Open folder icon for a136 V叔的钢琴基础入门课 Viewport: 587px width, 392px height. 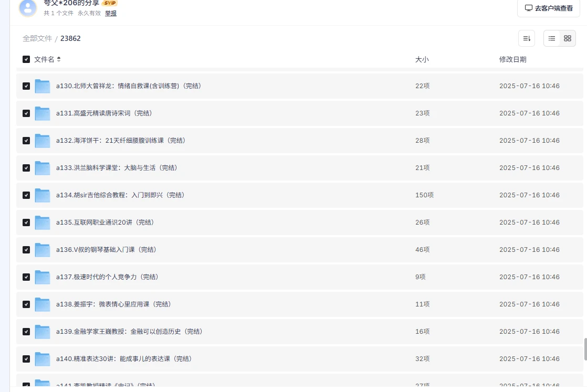pyautogui.click(x=43, y=250)
